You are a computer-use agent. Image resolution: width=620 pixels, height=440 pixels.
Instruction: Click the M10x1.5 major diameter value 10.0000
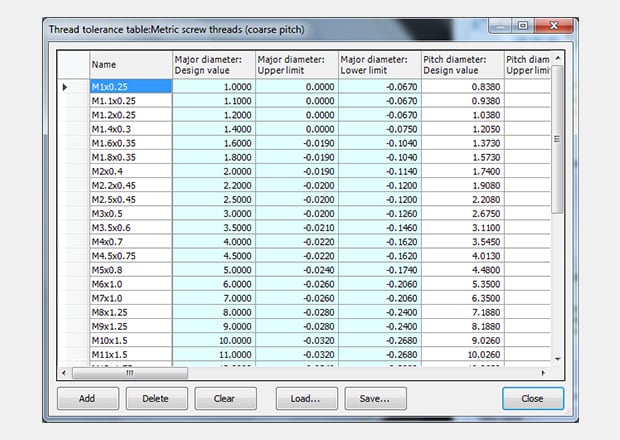click(213, 340)
